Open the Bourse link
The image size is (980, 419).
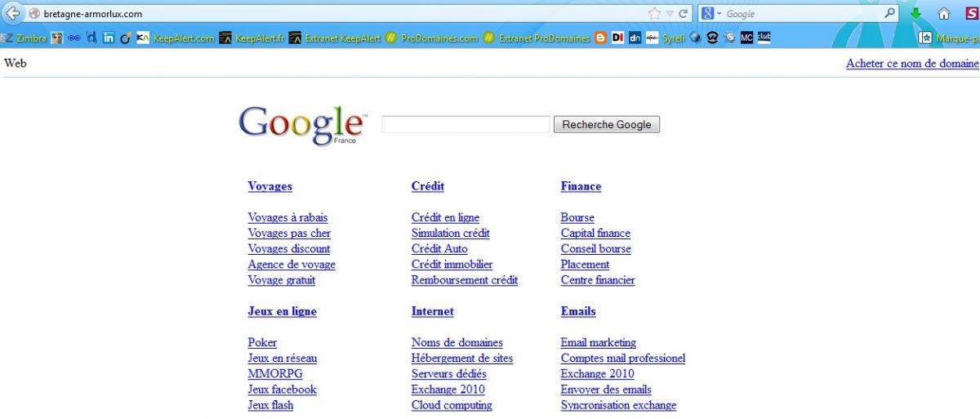(577, 217)
